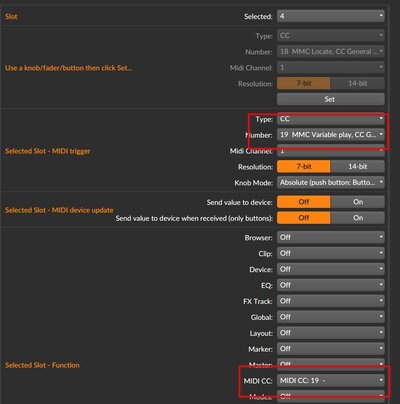The width and height of the screenshot is (400, 404).
Task: Expand the EQ function dropdown
Action: pyautogui.click(x=331, y=285)
